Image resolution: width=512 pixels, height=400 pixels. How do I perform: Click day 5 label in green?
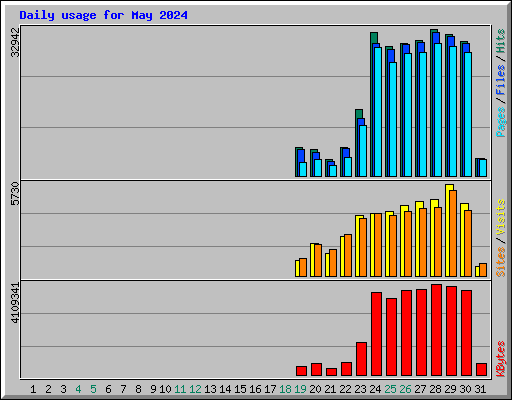[x=93, y=389]
